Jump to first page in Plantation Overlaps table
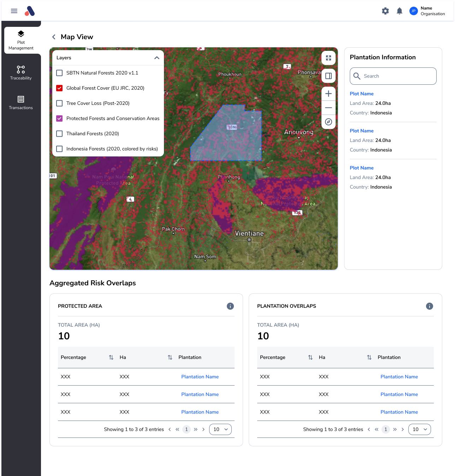 click(x=377, y=429)
